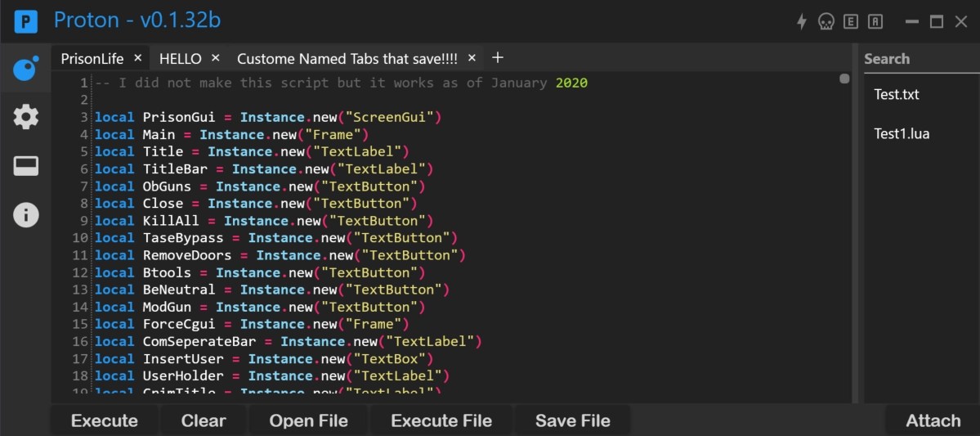Screen dimensions: 980x436
Task: Close the HELLO tab
Action: tap(216, 57)
